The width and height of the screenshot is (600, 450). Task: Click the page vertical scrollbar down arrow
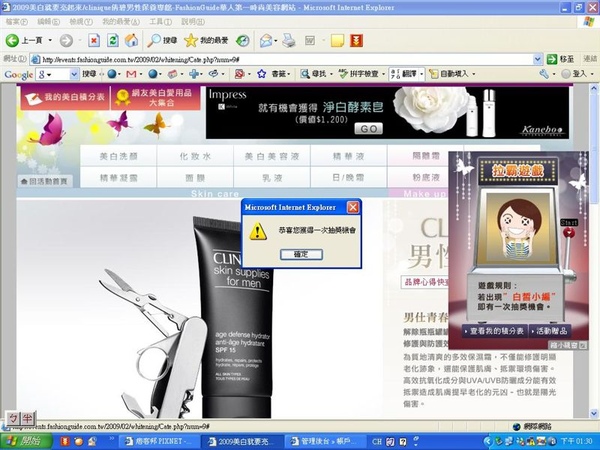point(594,413)
